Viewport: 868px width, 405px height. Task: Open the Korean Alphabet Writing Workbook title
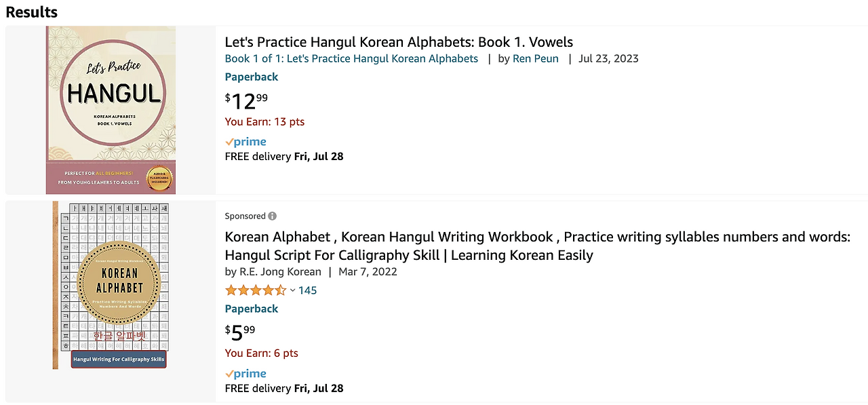537,246
